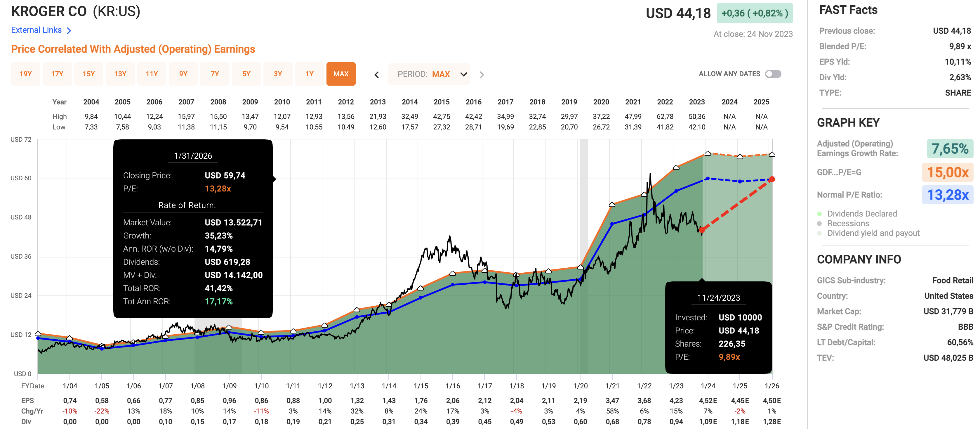Click the 1/25 estimate triangle on orange line
Viewport: 980px width, 429px height.
point(740,156)
